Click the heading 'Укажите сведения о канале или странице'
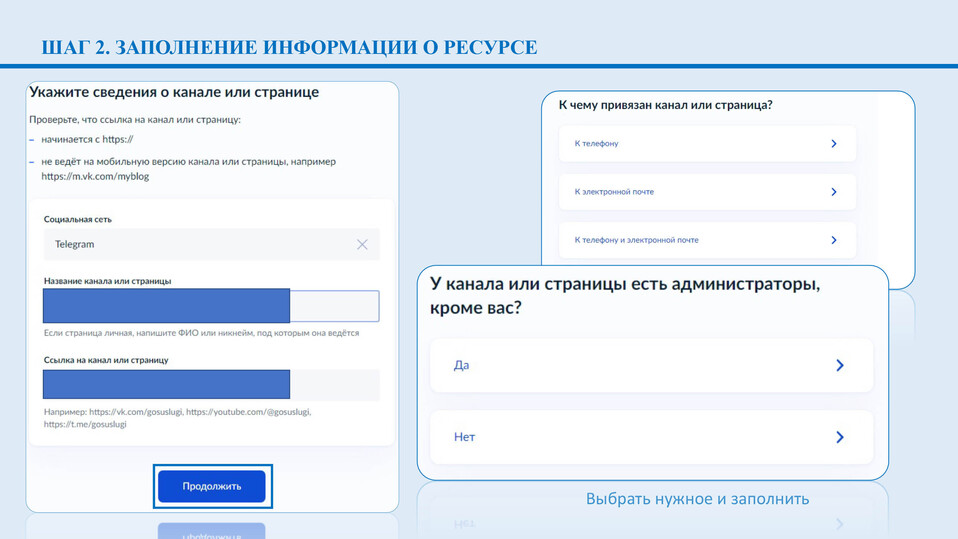 [174, 92]
